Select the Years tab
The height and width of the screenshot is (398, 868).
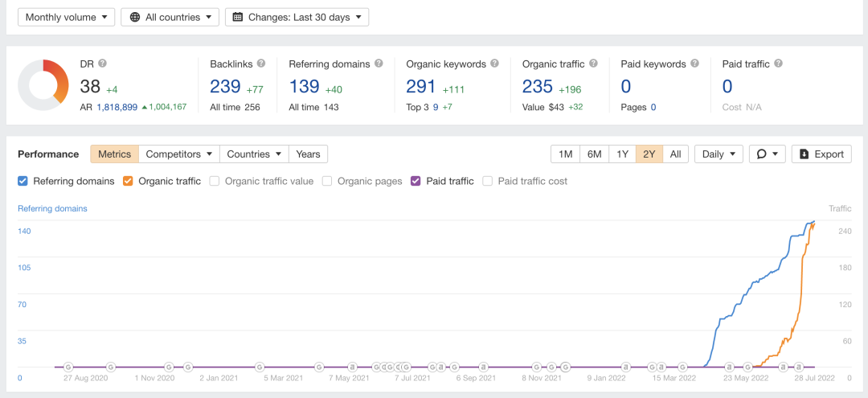pos(308,154)
